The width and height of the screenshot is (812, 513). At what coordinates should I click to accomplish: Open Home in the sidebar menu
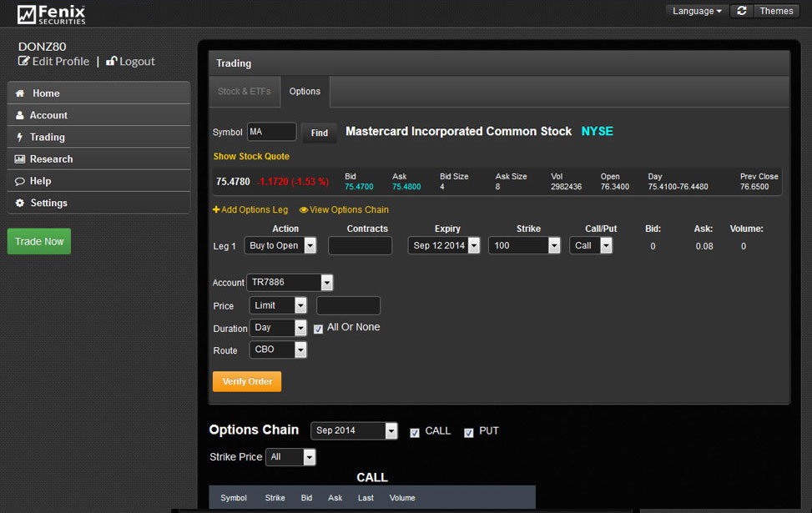(99, 93)
